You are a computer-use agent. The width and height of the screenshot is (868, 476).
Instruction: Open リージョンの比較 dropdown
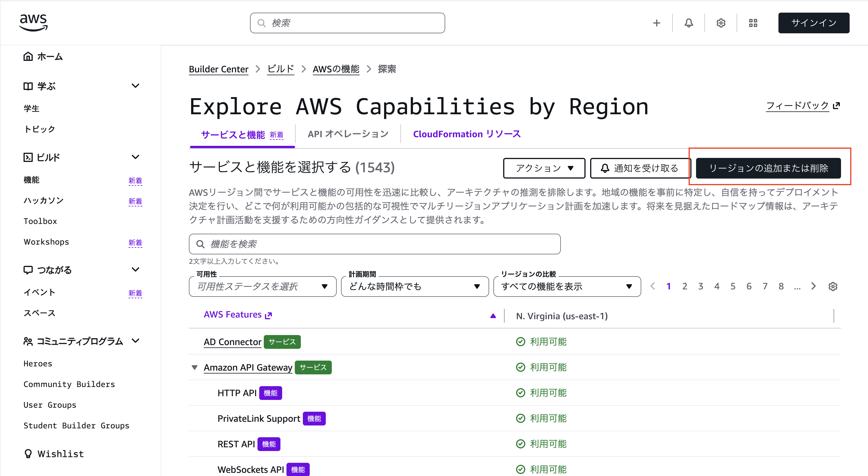pyautogui.click(x=567, y=286)
